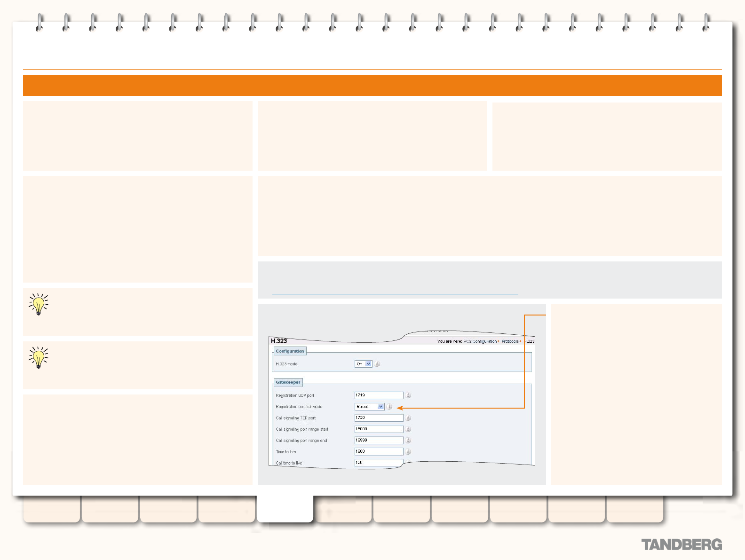The width and height of the screenshot is (745, 560).
Task: Click info icon for Registration UDP port
Action: (408, 395)
